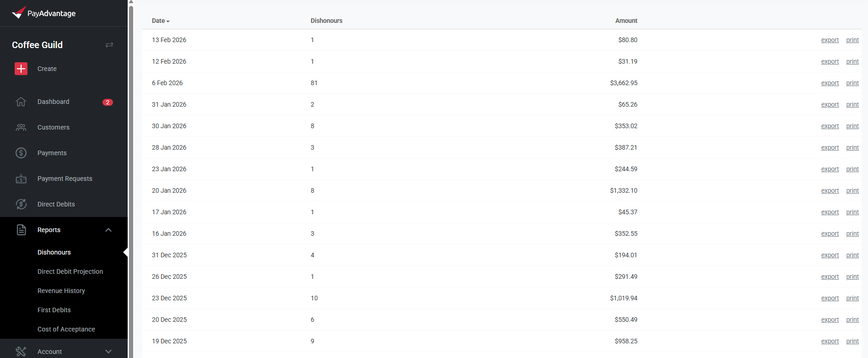
Task: Expand the Account section chevron
Action: [x=108, y=351]
